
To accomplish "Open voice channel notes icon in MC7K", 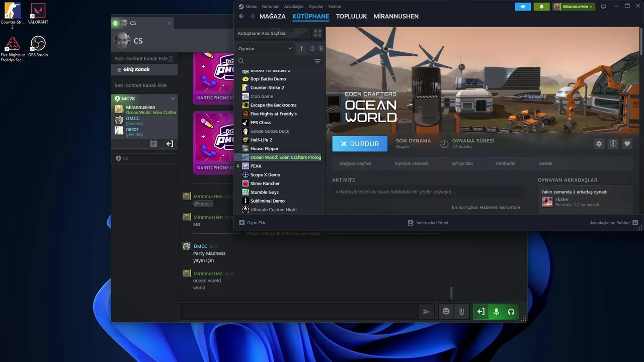I will 153,144.
